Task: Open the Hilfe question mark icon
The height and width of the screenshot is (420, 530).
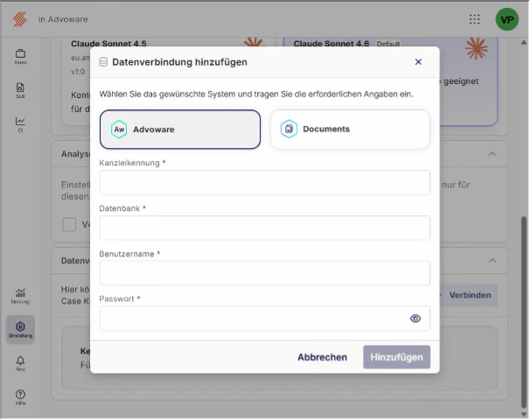Action: 20,397
